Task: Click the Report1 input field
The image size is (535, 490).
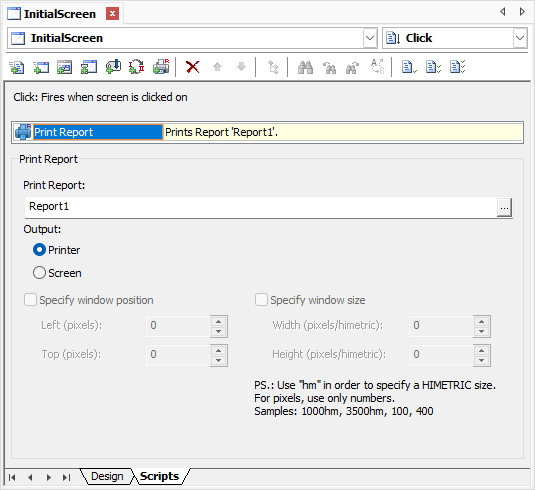Action: 261,207
